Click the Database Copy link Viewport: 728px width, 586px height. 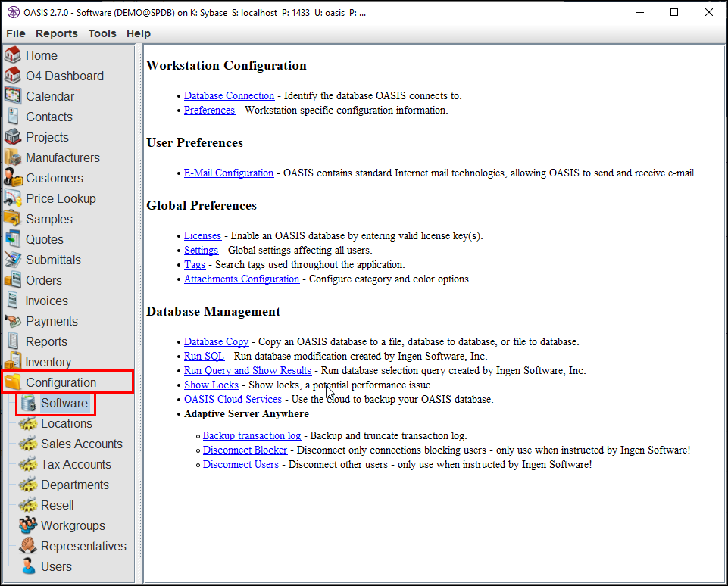pyautogui.click(x=217, y=341)
